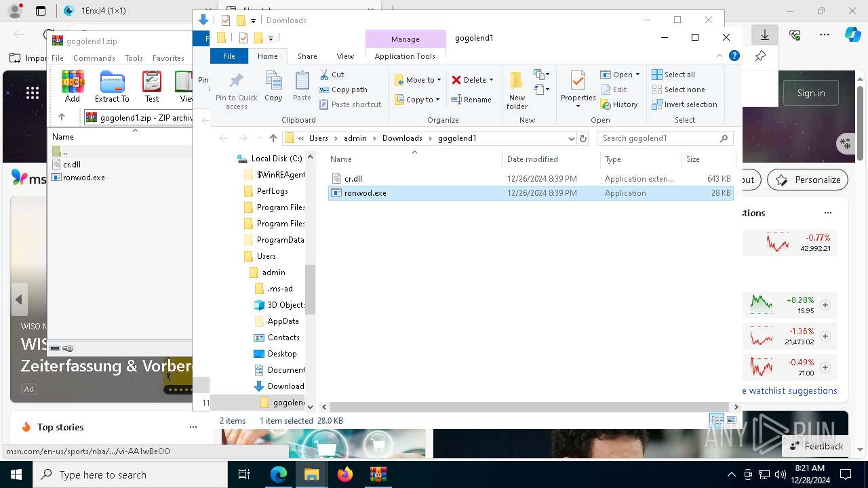Create a New folder
The width and height of the screenshot is (868, 488).
(517, 91)
